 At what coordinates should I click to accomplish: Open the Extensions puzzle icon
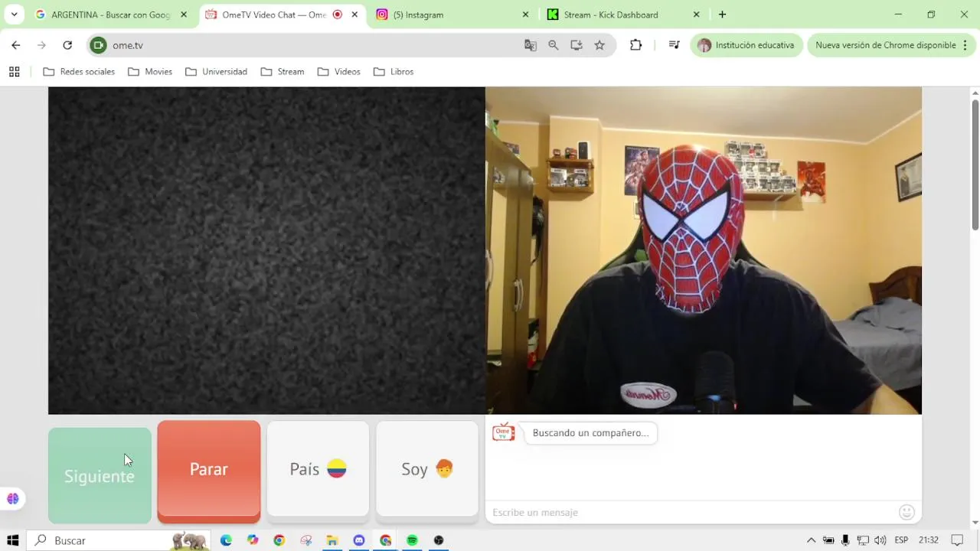coord(635,45)
